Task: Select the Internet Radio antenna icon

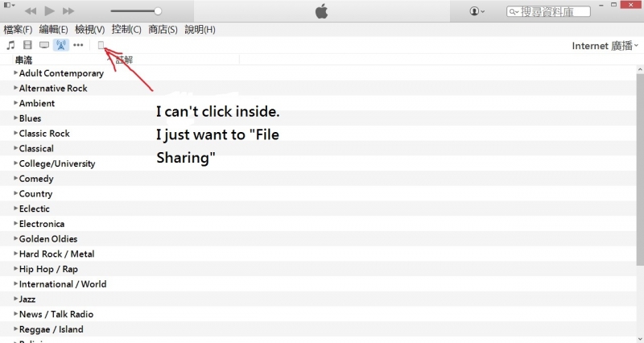Action: 61,45
